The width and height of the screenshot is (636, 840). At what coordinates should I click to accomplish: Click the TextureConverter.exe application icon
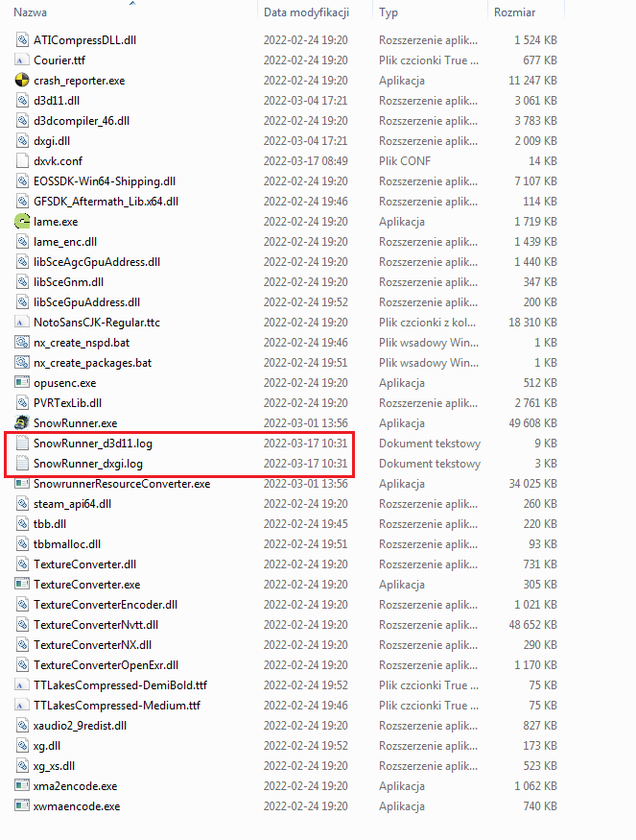pos(22,584)
